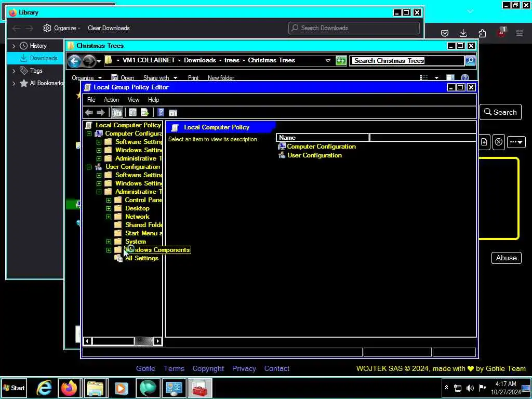Collapse the Computer Configuration tree node
The height and width of the screenshot is (399, 532).
[89, 134]
